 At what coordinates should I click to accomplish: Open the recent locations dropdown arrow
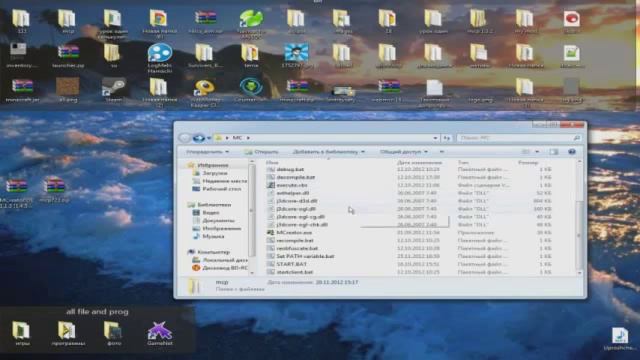point(209,138)
